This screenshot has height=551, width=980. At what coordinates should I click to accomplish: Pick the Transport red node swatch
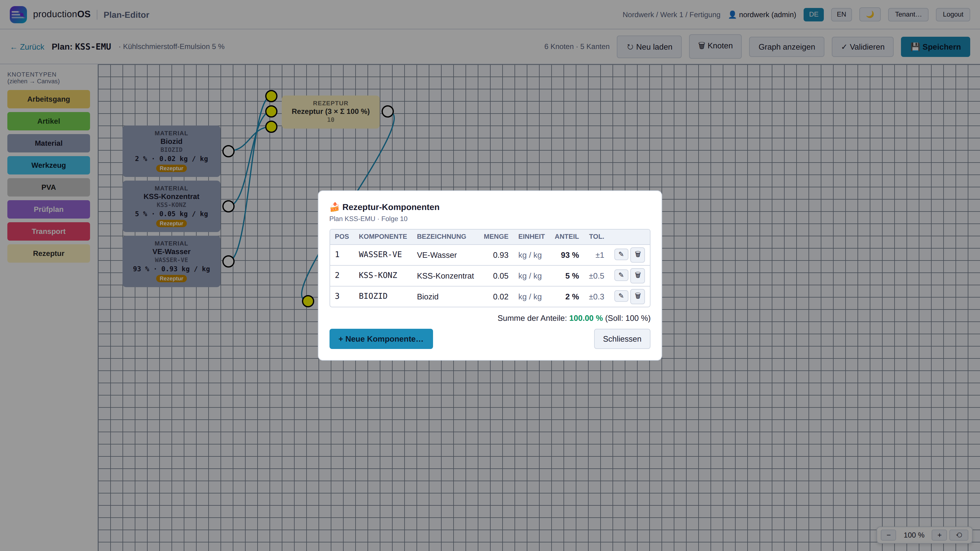pos(49,232)
